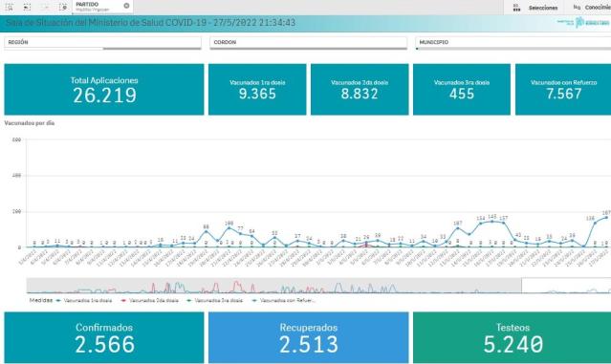
Task: Click the step back selection icon
Action: pyautogui.click(x=27, y=7)
